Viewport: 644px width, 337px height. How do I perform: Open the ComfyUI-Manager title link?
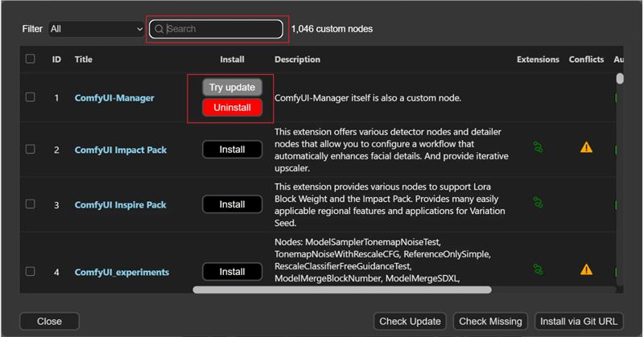pos(114,98)
